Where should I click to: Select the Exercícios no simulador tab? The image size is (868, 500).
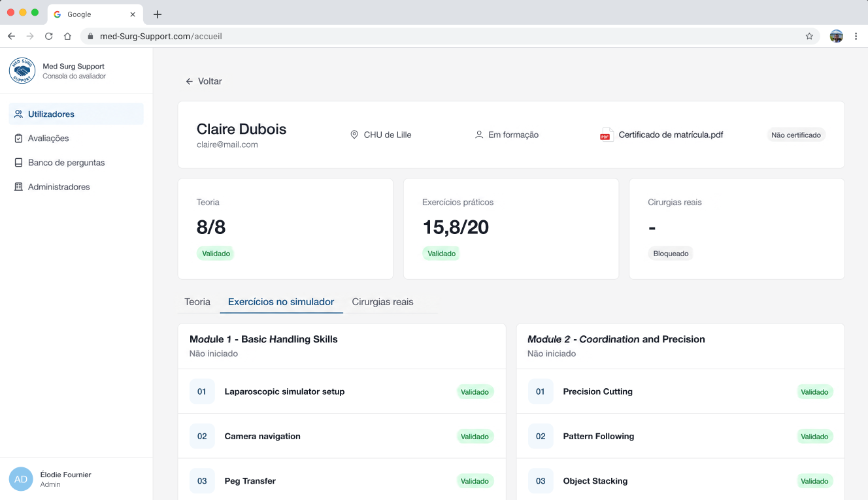pyautogui.click(x=281, y=302)
